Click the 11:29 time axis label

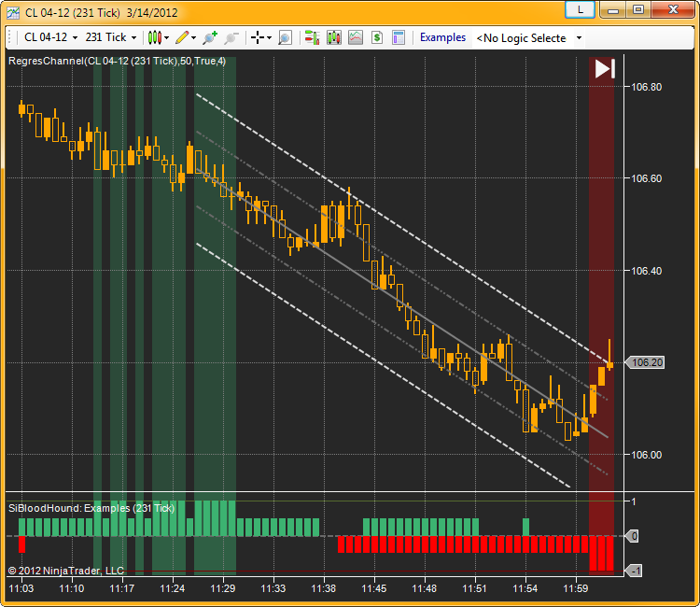223,588
